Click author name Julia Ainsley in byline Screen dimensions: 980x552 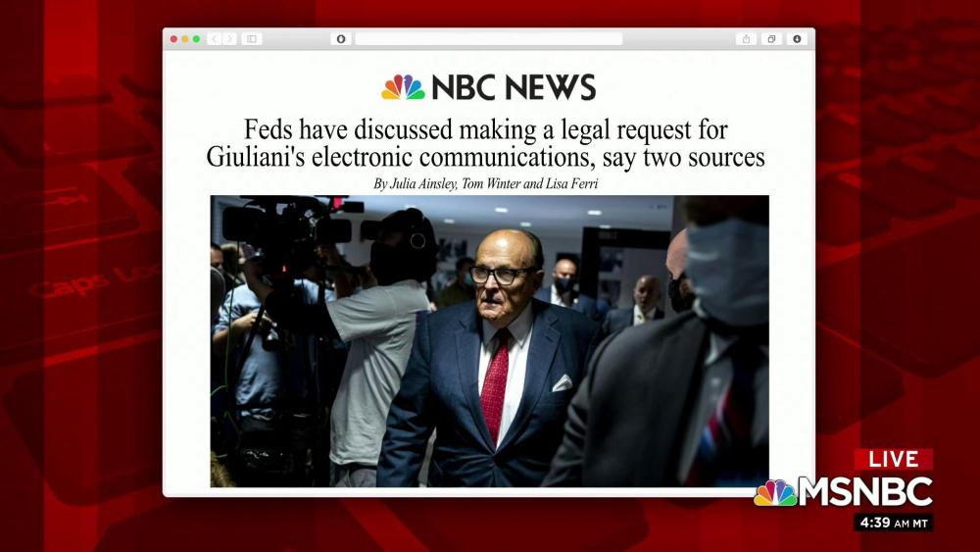[423, 183]
